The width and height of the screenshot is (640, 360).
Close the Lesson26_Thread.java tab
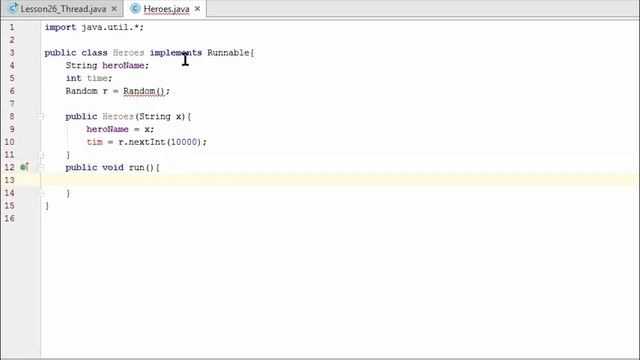(x=114, y=9)
